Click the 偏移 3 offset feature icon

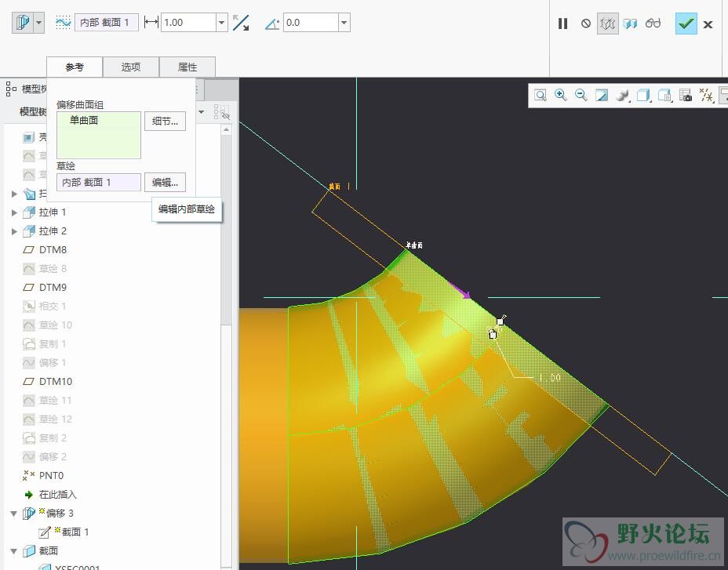pyautogui.click(x=29, y=513)
